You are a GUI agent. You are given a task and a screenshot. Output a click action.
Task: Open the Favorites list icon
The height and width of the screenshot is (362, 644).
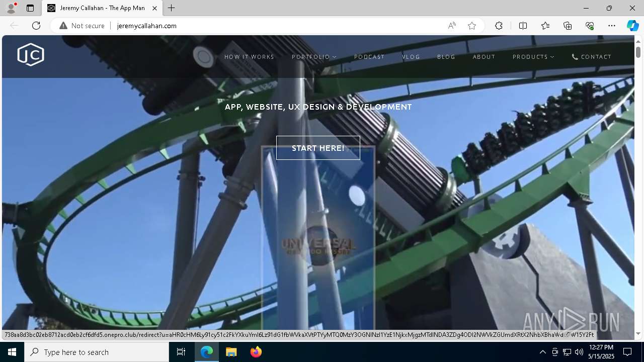pyautogui.click(x=545, y=26)
